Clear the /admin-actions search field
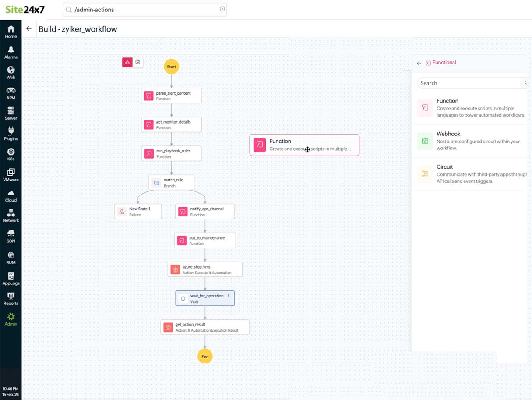The image size is (532, 400). [x=222, y=9]
